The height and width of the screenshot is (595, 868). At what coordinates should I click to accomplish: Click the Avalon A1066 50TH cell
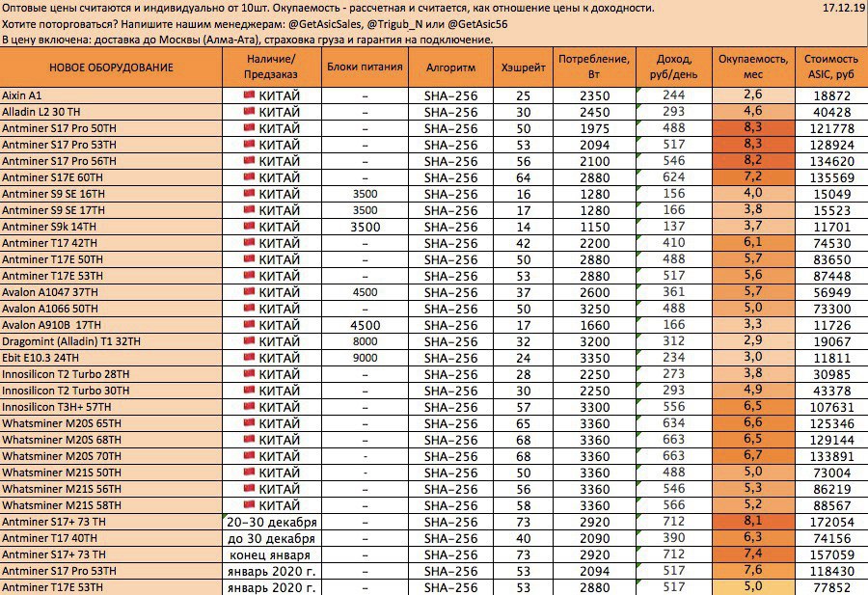click(x=111, y=309)
